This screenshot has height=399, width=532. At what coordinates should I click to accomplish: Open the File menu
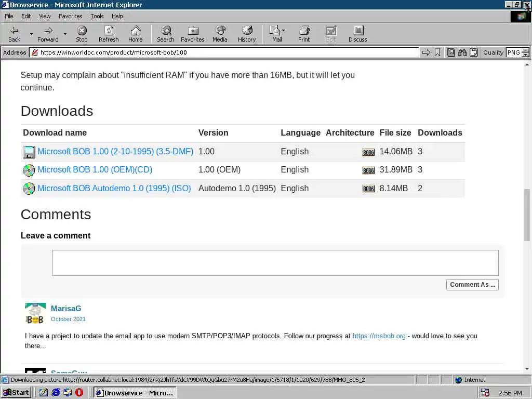(x=9, y=16)
